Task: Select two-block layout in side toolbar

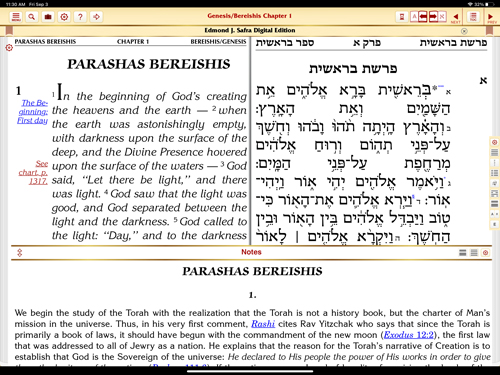Action: point(494,204)
